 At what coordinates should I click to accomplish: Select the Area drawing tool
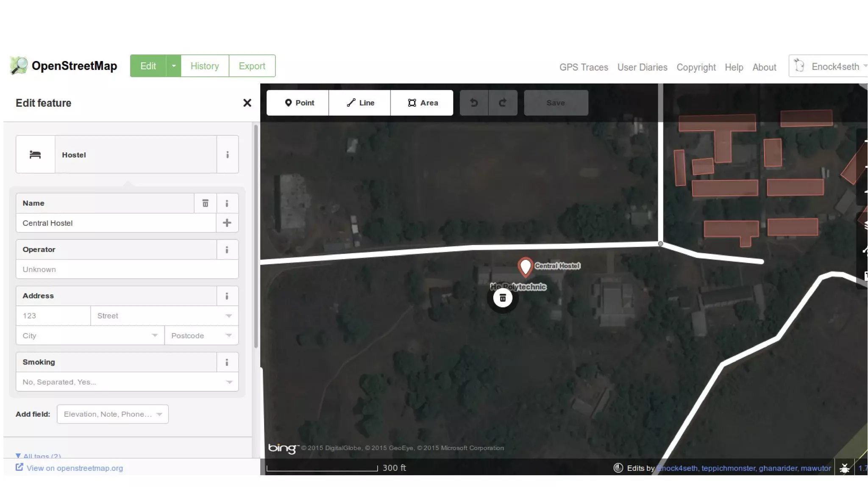422,103
